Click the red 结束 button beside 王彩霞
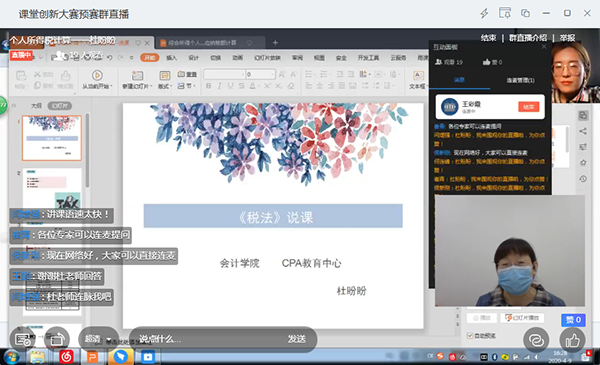This screenshot has height=365, width=600. [529, 107]
